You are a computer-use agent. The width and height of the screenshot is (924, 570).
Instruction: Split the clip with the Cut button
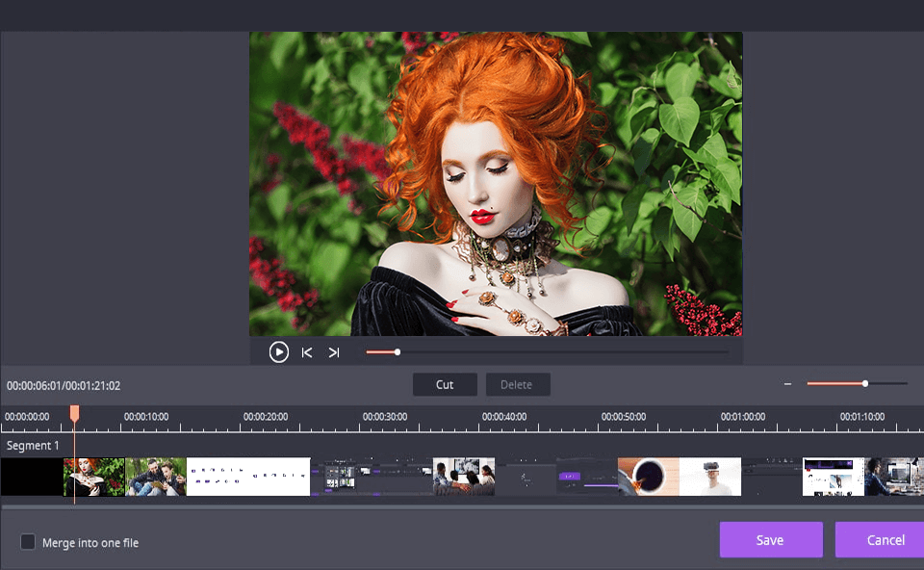pos(445,383)
